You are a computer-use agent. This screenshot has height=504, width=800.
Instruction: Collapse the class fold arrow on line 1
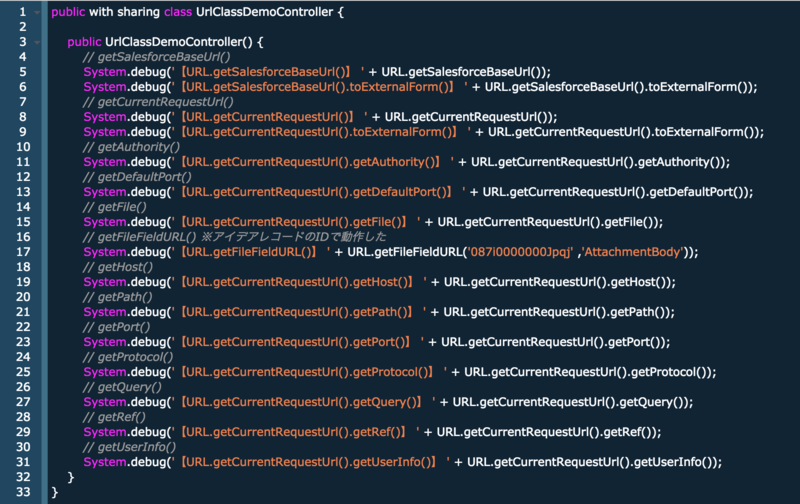tap(37, 12)
